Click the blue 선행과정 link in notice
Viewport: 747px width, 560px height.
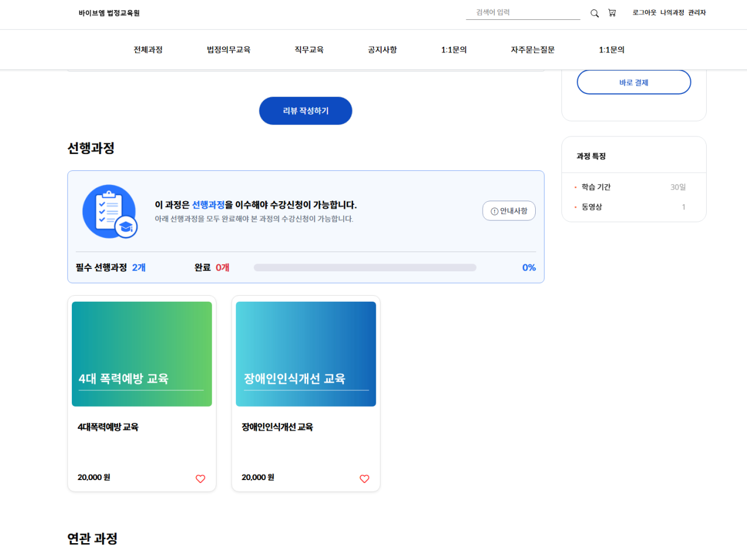208,205
